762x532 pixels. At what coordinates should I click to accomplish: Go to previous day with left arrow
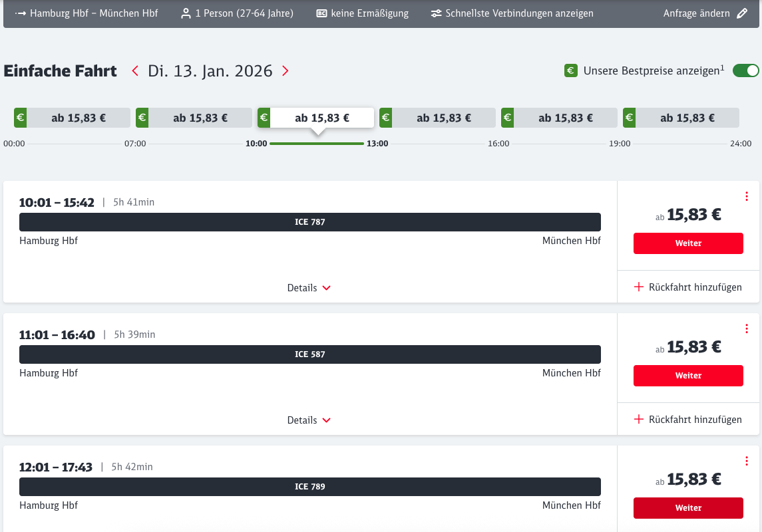tap(135, 71)
